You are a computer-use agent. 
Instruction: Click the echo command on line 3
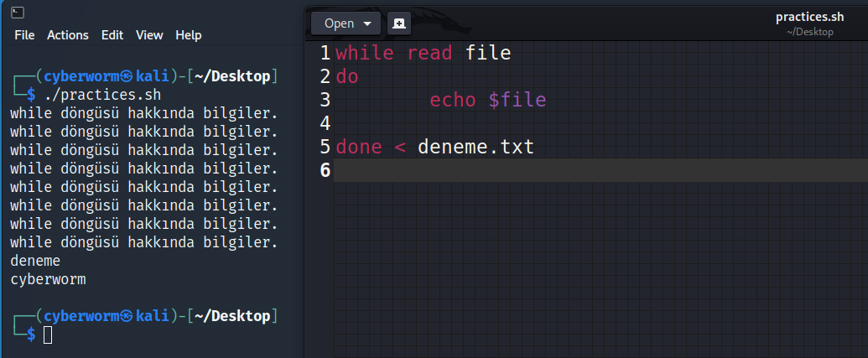pyautogui.click(x=453, y=101)
